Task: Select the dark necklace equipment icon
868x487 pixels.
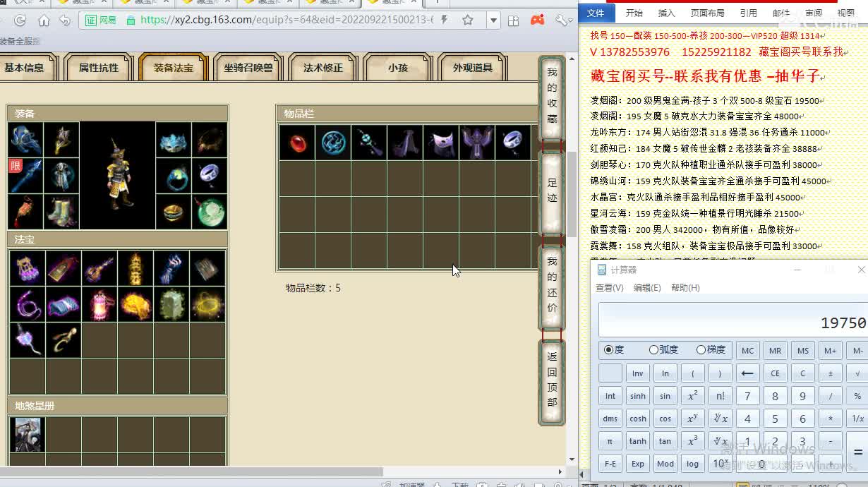Action: click(x=209, y=140)
